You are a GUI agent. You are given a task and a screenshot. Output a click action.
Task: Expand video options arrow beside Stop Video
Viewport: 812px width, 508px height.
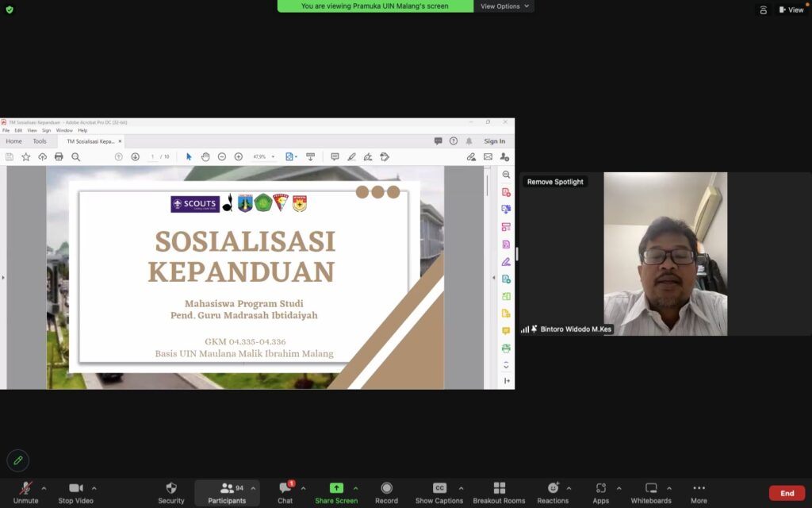point(94,488)
